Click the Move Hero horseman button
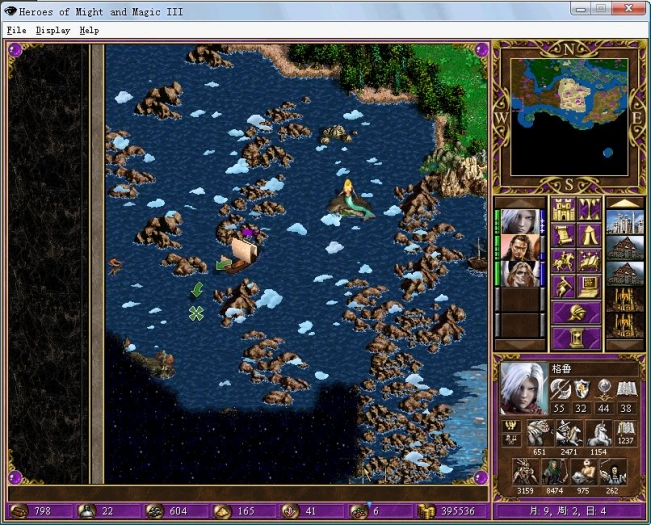Image resolution: width=651 pixels, height=525 pixels. click(x=563, y=261)
